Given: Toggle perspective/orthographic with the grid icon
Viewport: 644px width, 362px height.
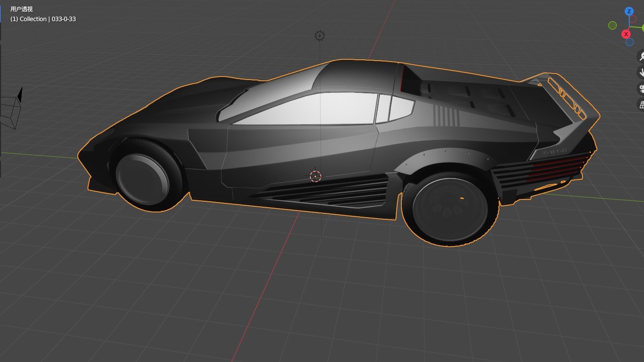Looking at the screenshot, I should (641, 104).
